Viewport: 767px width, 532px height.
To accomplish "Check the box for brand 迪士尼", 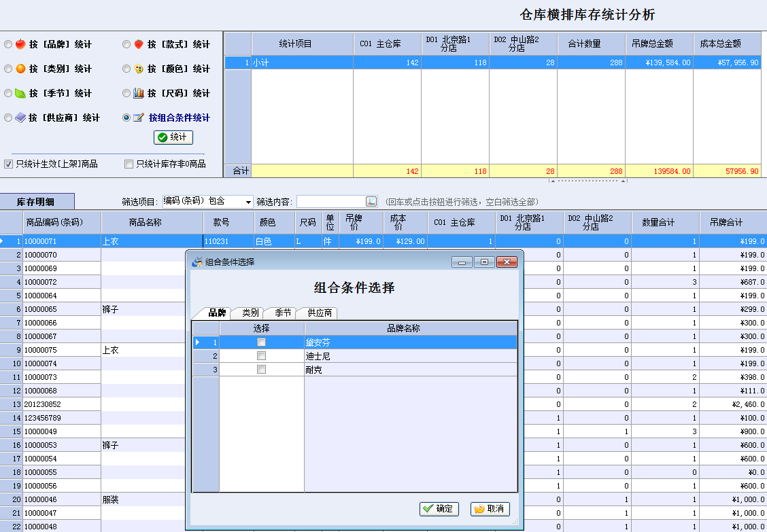I will (x=262, y=356).
